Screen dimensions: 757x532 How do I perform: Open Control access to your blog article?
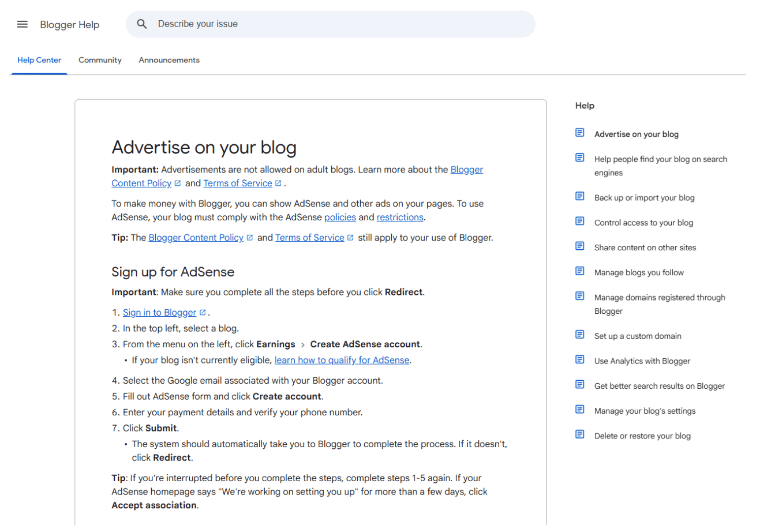pyautogui.click(x=644, y=223)
